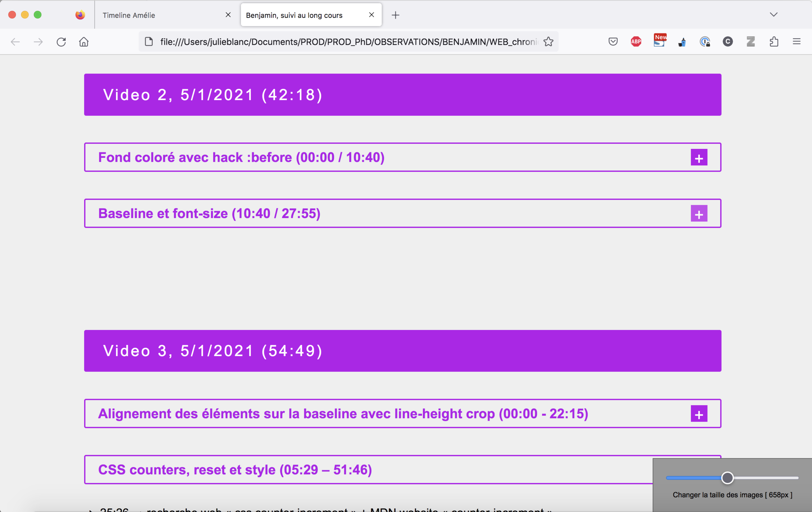812x512 pixels.
Task: Expand 'Alignement des éléments sur la baseline' section
Action: coord(699,414)
